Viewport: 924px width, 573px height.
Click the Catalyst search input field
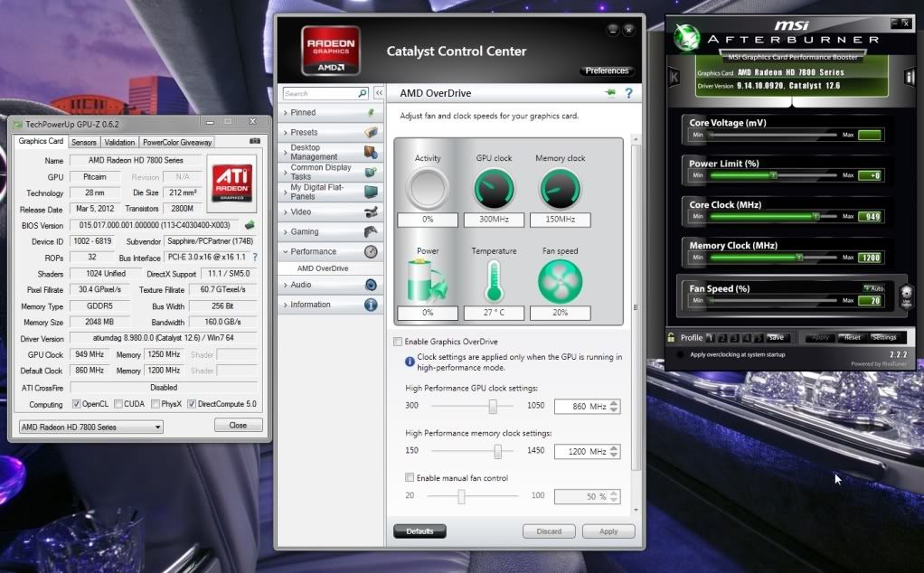click(x=320, y=93)
